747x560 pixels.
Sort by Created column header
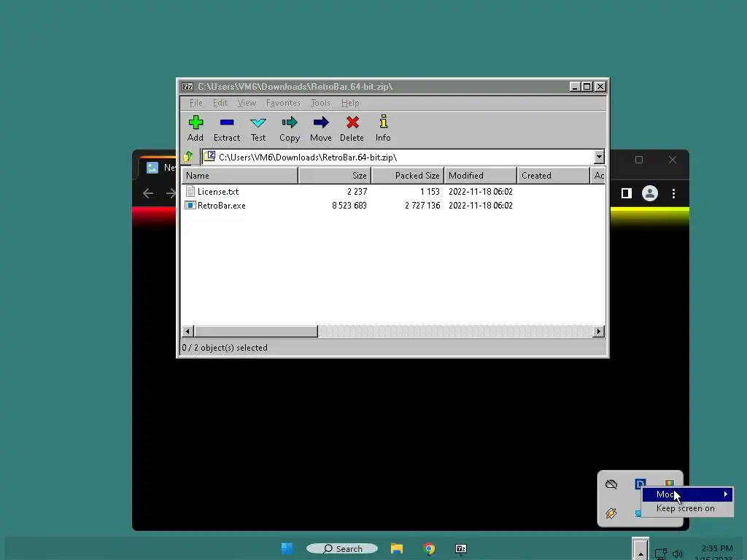(x=553, y=176)
